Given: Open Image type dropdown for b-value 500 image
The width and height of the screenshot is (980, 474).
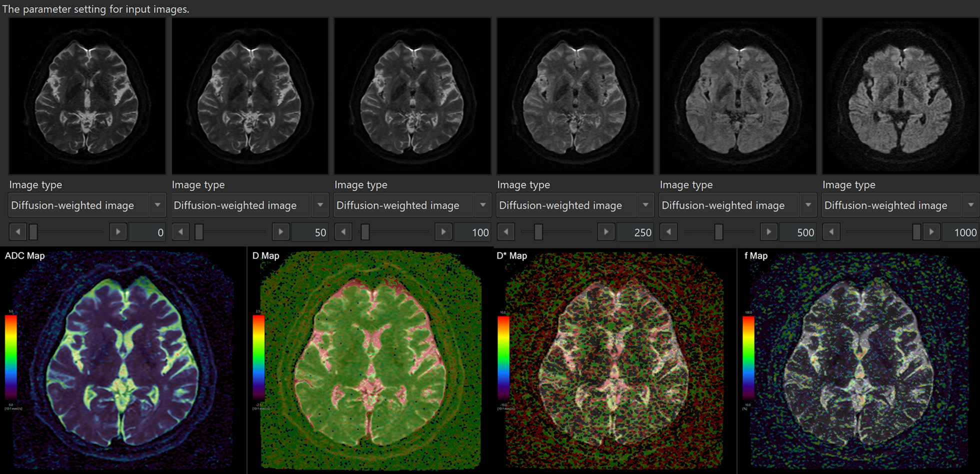Looking at the screenshot, I should pos(737,205).
